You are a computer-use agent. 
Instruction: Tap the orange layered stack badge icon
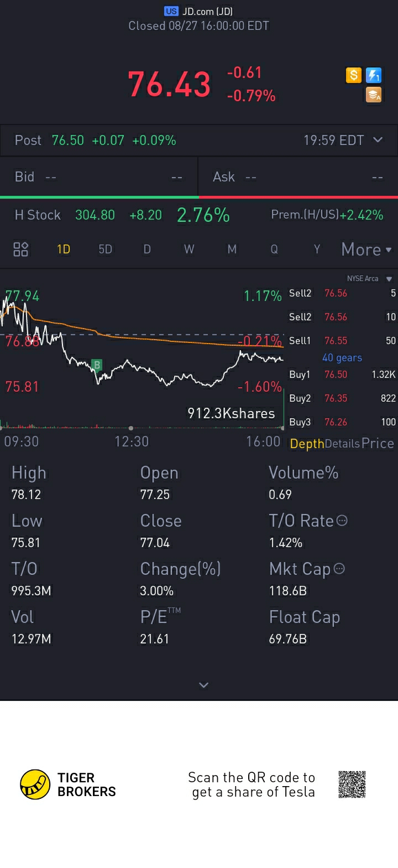click(x=374, y=95)
